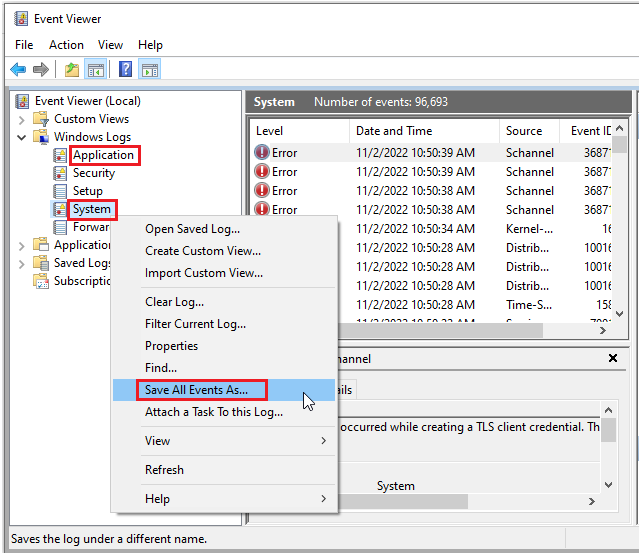The height and width of the screenshot is (553, 639).
Task: Open the Action menu
Action: click(x=66, y=45)
